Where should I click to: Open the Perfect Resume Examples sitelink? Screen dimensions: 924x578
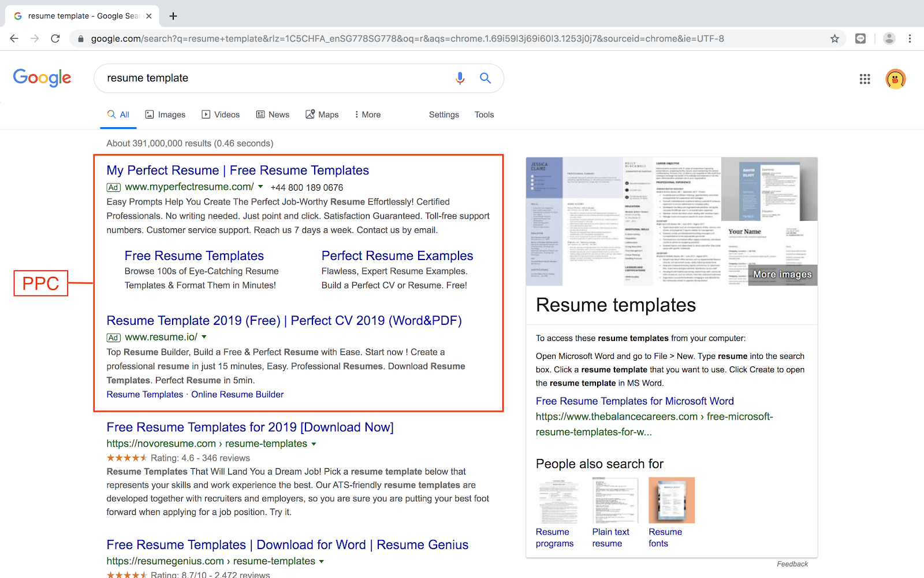(397, 256)
